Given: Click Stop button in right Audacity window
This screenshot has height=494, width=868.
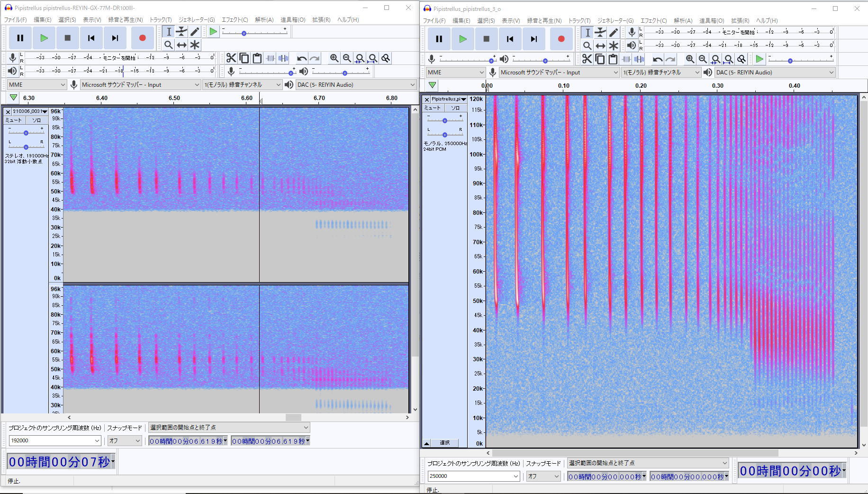Looking at the screenshot, I should 486,39.
